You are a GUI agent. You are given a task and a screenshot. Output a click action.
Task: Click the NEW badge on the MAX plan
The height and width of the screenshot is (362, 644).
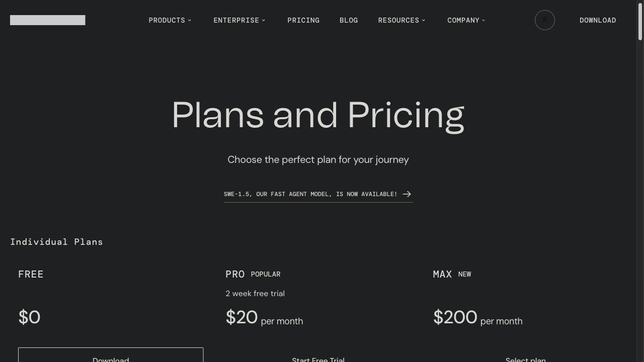tap(464, 274)
